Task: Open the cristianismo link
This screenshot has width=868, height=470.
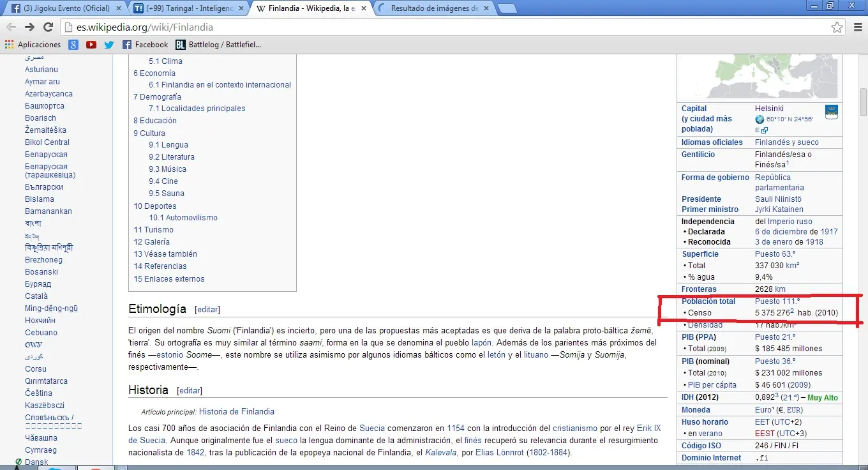Action: 575,428
